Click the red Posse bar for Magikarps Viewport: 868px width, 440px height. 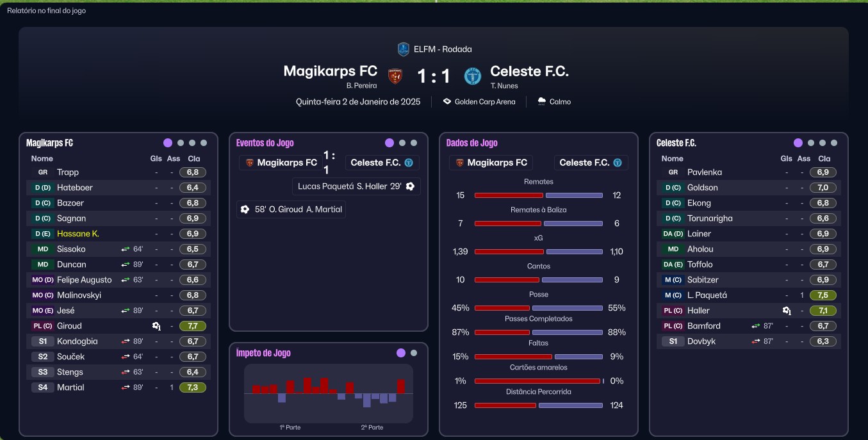pyautogui.click(x=502, y=308)
